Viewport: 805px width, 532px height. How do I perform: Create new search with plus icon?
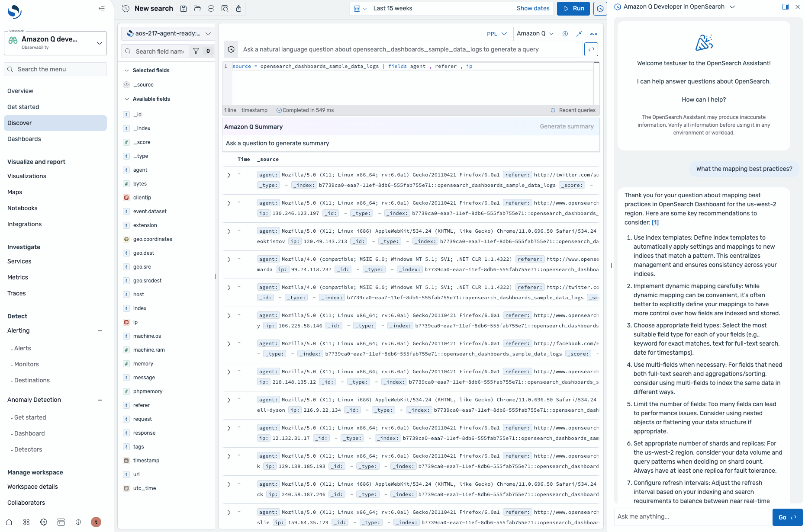tap(211, 8)
